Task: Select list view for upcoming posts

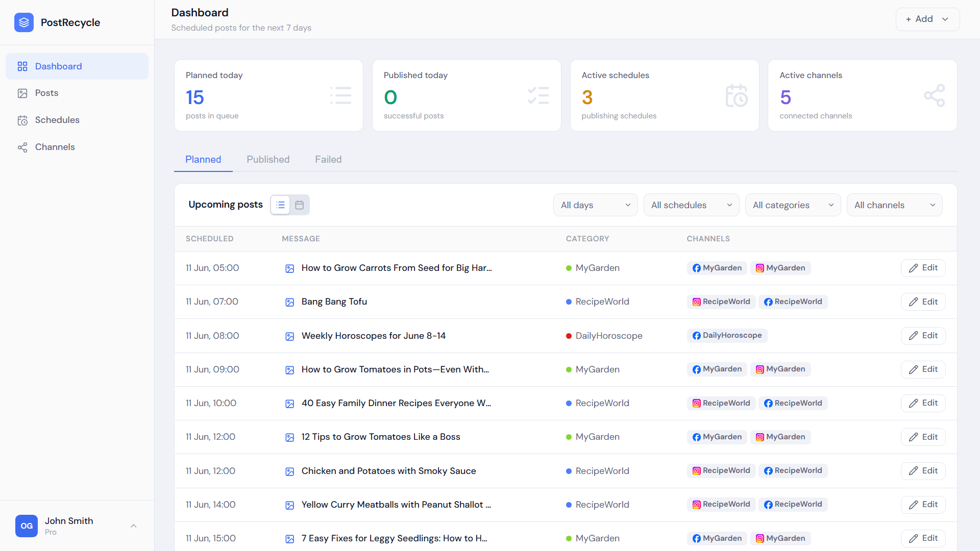Action: click(x=280, y=205)
